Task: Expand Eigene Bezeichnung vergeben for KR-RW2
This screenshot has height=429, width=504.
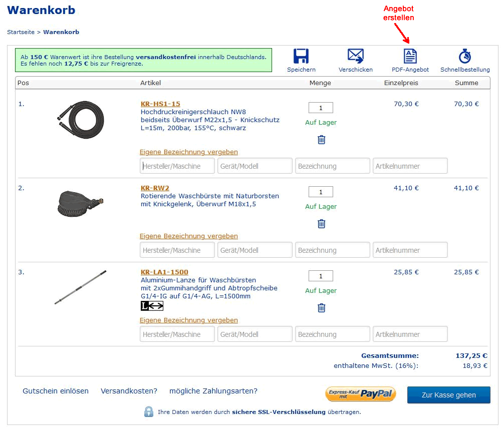Action: pyautogui.click(x=188, y=236)
